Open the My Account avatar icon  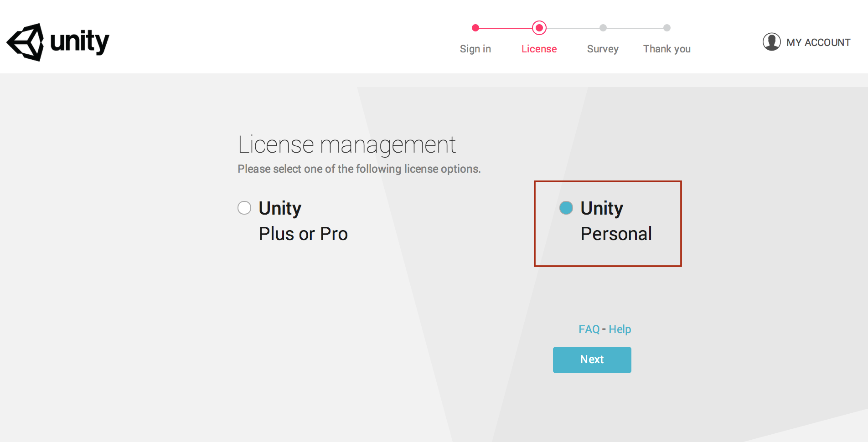coord(771,42)
